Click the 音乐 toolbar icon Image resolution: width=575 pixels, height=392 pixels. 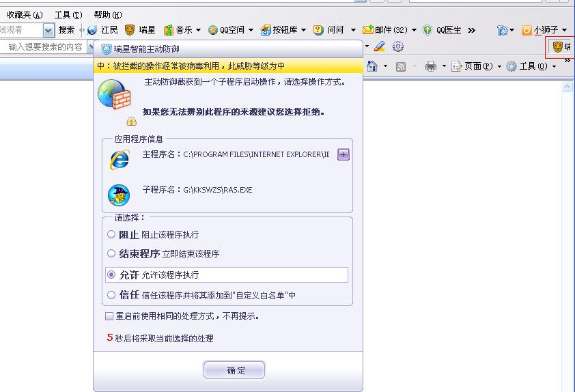click(168, 30)
